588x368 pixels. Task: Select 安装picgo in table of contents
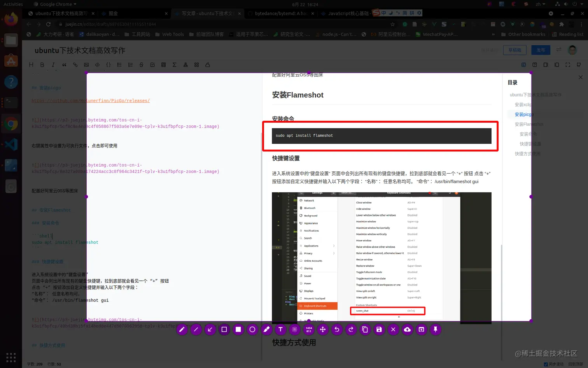pos(523,114)
